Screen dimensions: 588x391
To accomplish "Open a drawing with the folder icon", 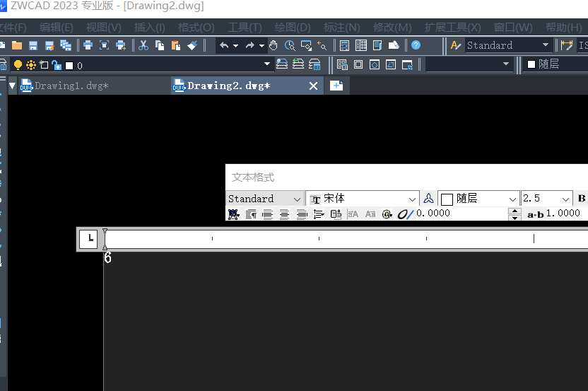I will click(17, 45).
